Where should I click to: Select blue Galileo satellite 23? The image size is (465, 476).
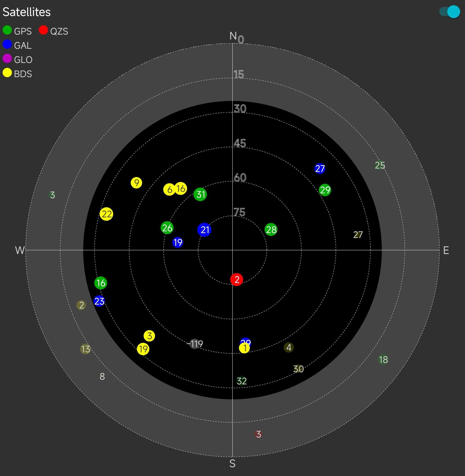coord(99,301)
